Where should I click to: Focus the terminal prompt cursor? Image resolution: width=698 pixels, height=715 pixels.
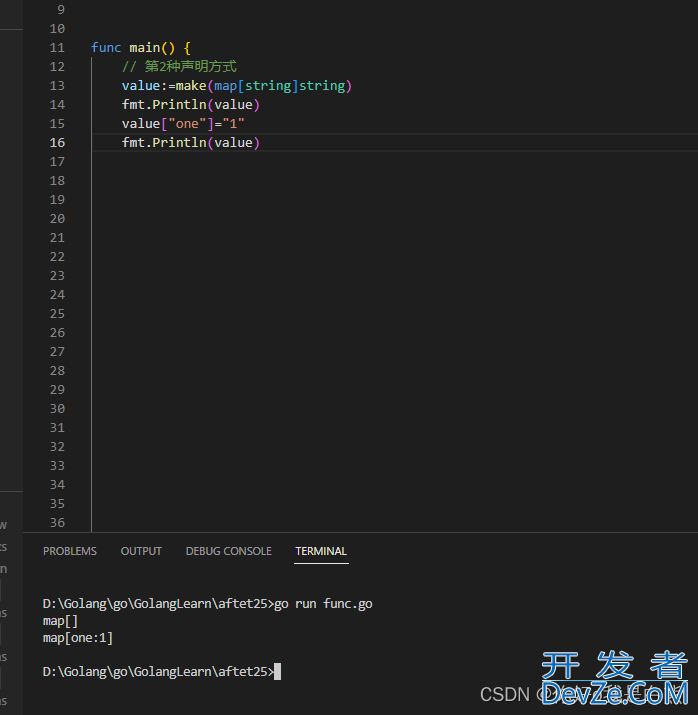click(x=278, y=672)
